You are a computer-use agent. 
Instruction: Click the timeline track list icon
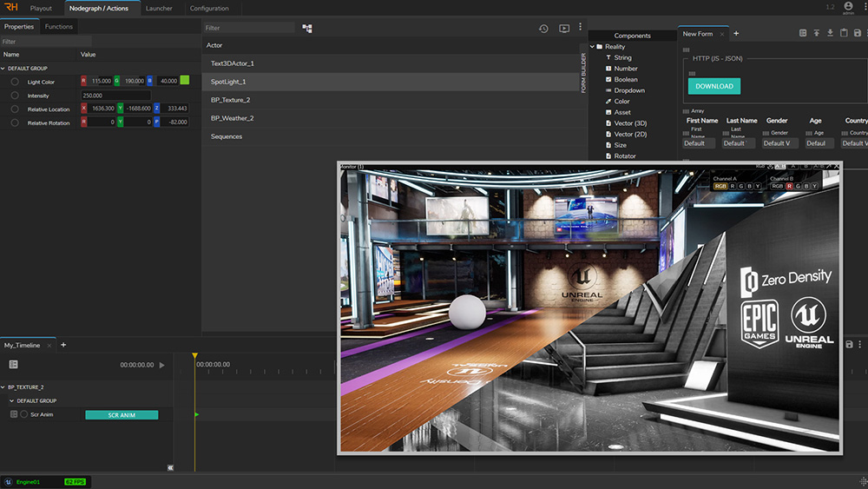(x=13, y=365)
